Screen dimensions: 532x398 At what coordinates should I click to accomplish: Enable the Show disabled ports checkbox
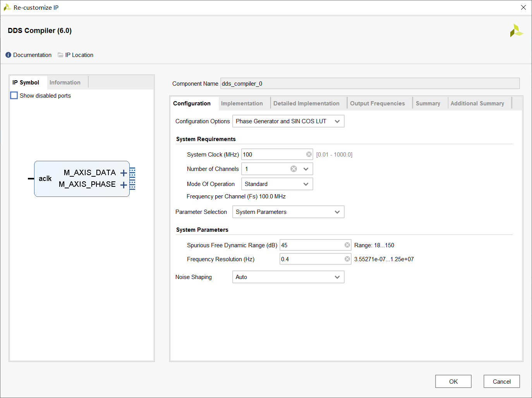(x=14, y=95)
